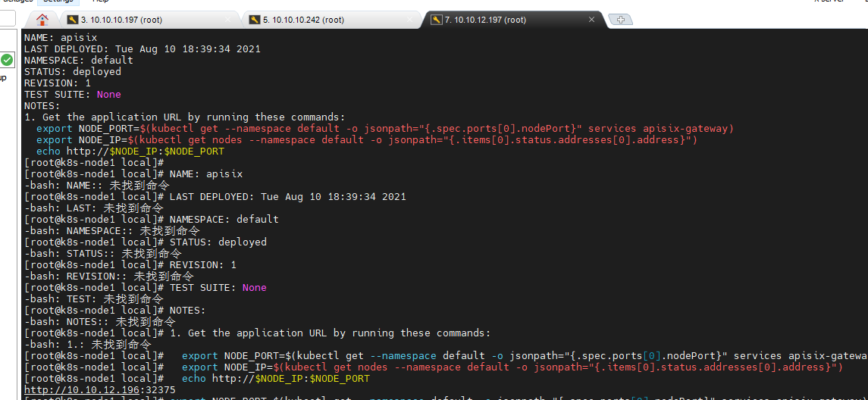The height and width of the screenshot is (400, 868).
Task: Switch to tab 5. 10.10.10.242 (root)
Action: point(303,20)
